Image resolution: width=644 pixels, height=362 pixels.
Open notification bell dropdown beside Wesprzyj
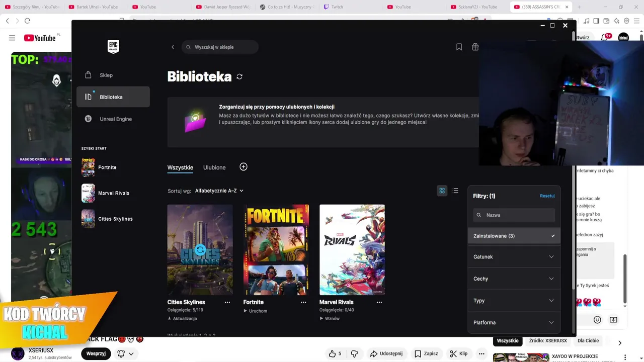coord(125,353)
